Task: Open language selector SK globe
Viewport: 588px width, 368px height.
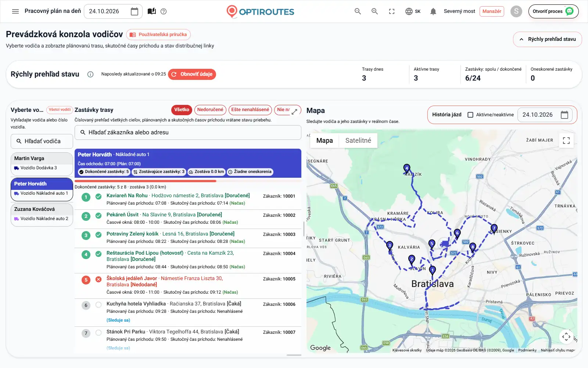Action: (413, 11)
